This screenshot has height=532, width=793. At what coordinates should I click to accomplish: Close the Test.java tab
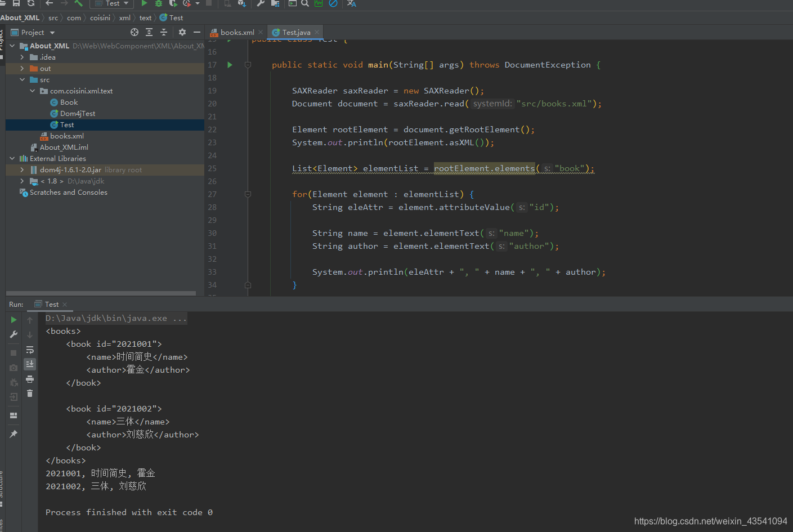coord(317,32)
